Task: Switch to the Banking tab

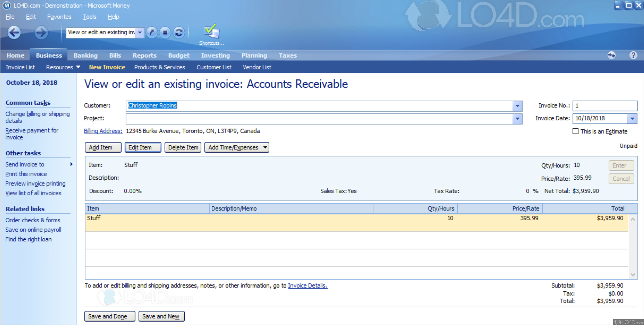Action: [85, 55]
